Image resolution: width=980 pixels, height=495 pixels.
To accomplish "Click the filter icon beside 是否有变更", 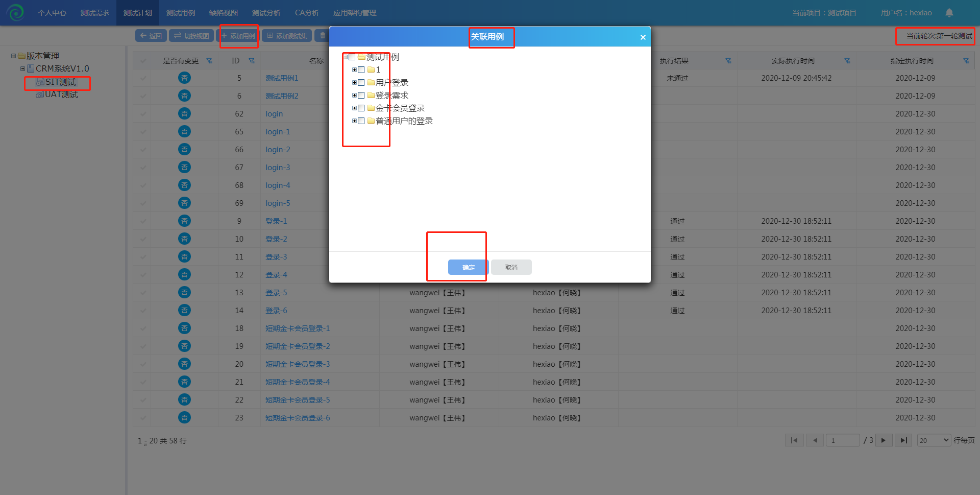I will pos(209,61).
